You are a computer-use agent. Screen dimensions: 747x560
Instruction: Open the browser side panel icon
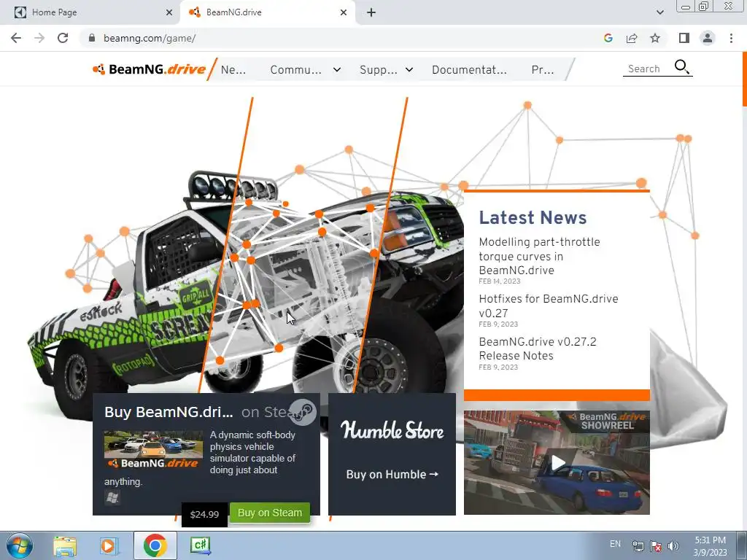coord(684,38)
